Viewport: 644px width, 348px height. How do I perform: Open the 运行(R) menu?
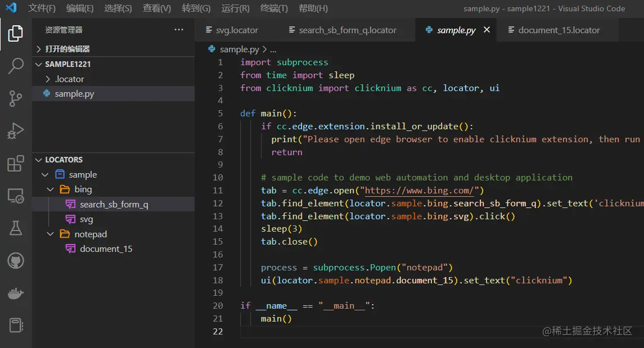pos(235,8)
